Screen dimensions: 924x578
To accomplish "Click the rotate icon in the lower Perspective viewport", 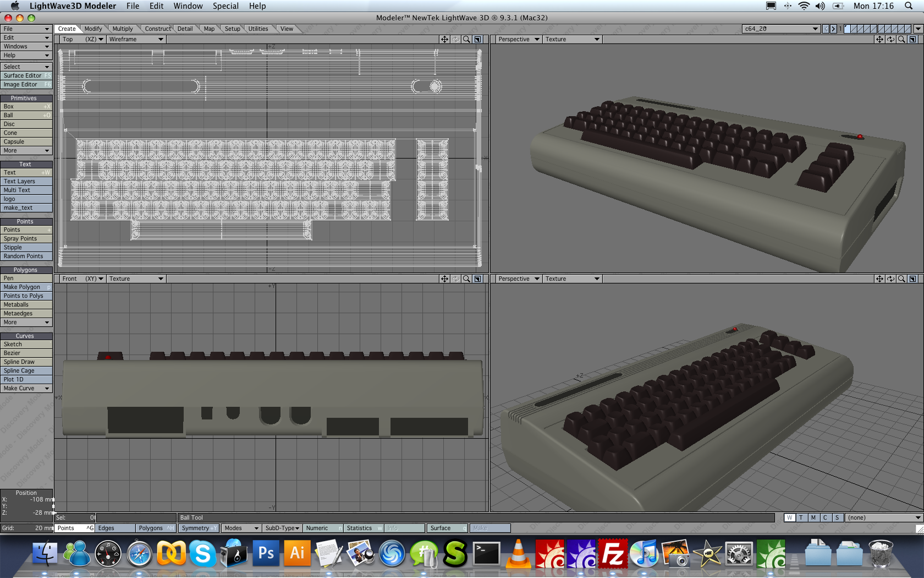I will point(890,279).
